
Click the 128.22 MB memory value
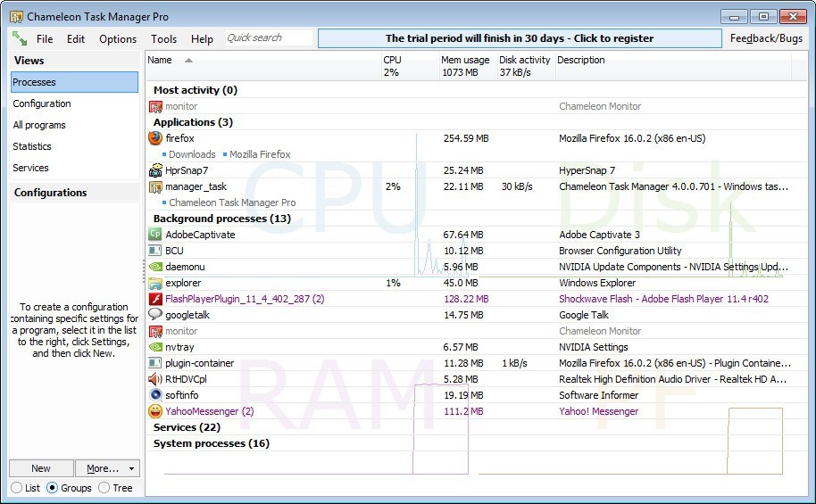(x=466, y=299)
